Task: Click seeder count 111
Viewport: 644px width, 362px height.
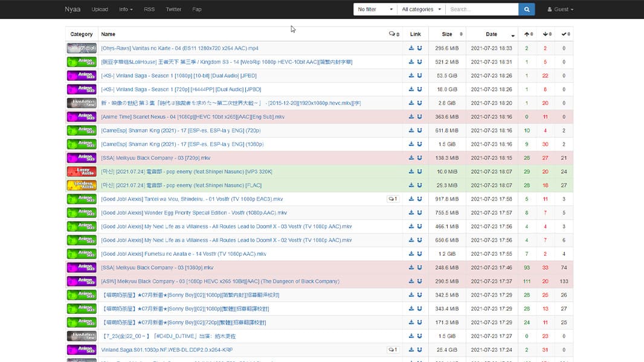Action: coord(527,281)
